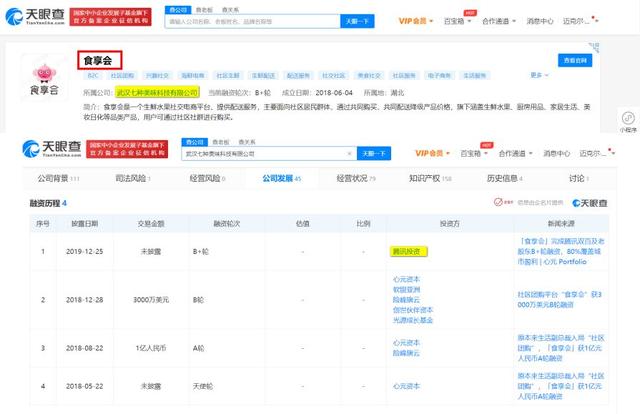Click the red circle icon above the table
This screenshot has height=414, width=640.
(x=498, y=202)
